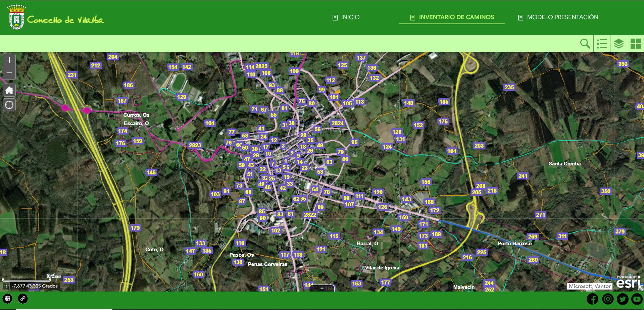Open the layers list
This screenshot has width=644, height=310.
pyautogui.click(x=618, y=44)
